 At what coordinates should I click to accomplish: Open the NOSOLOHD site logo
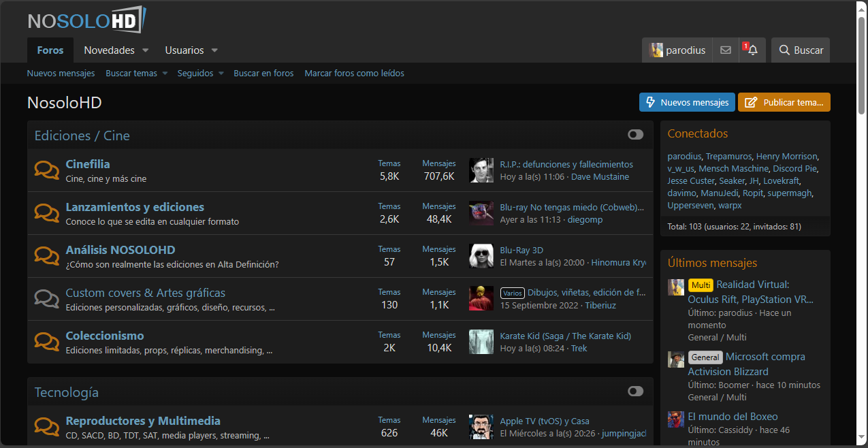(87, 20)
